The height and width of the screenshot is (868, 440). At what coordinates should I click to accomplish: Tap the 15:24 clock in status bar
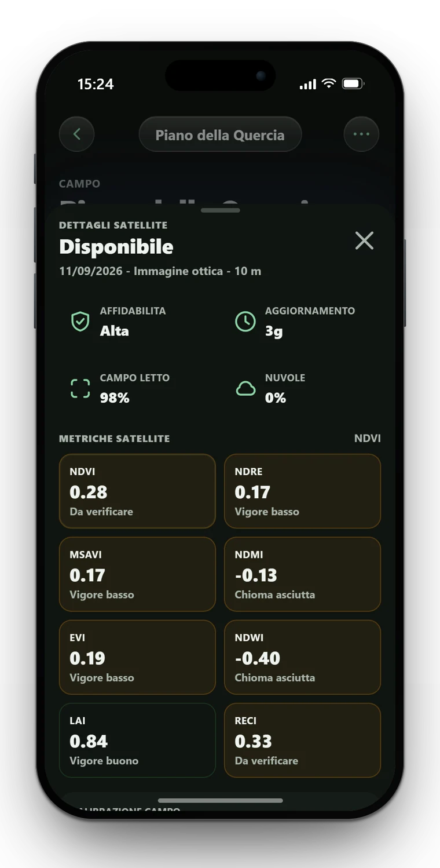[x=96, y=84]
